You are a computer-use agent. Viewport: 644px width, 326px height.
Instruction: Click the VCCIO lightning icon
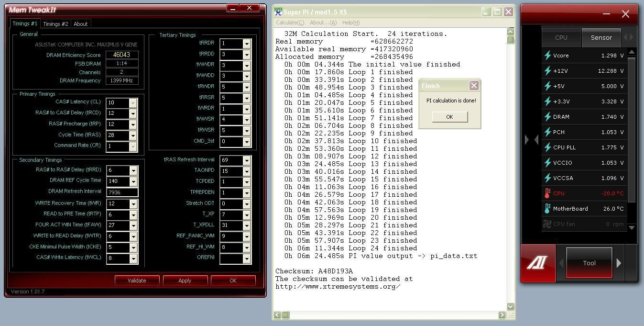[547, 163]
